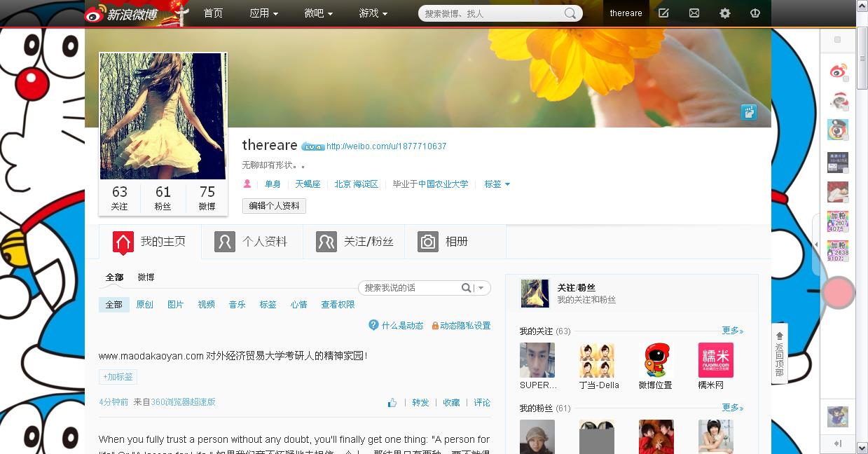The height and width of the screenshot is (454, 868).
Task: Open the red photo sidebar thumbnail
Action: 838,192
